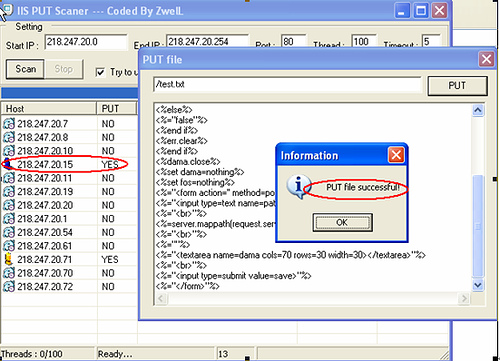Click the right arrow of horizontal scrollbar

(x=464, y=298)
